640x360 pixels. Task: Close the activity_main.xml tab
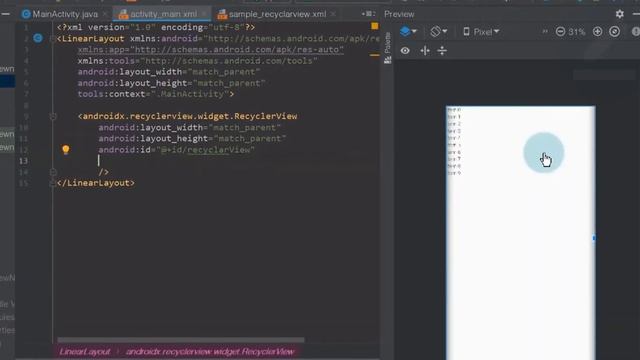tap(204, 14)
